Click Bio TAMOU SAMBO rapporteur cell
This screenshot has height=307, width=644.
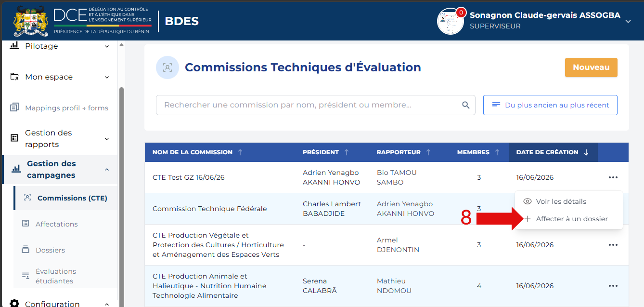point(397,177)
